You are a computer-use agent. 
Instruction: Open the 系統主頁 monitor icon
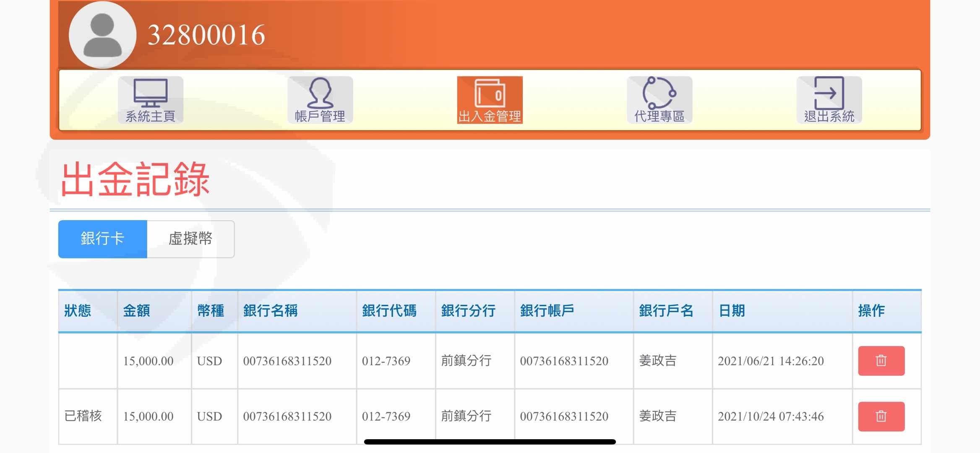click(150, 99)
